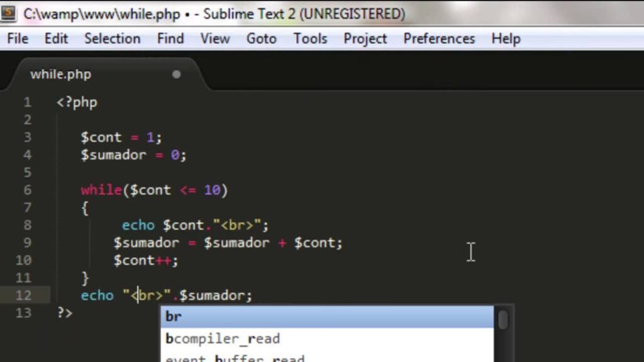Open the View menu
The height and width of the screenshot is (362, 644).
215,39
